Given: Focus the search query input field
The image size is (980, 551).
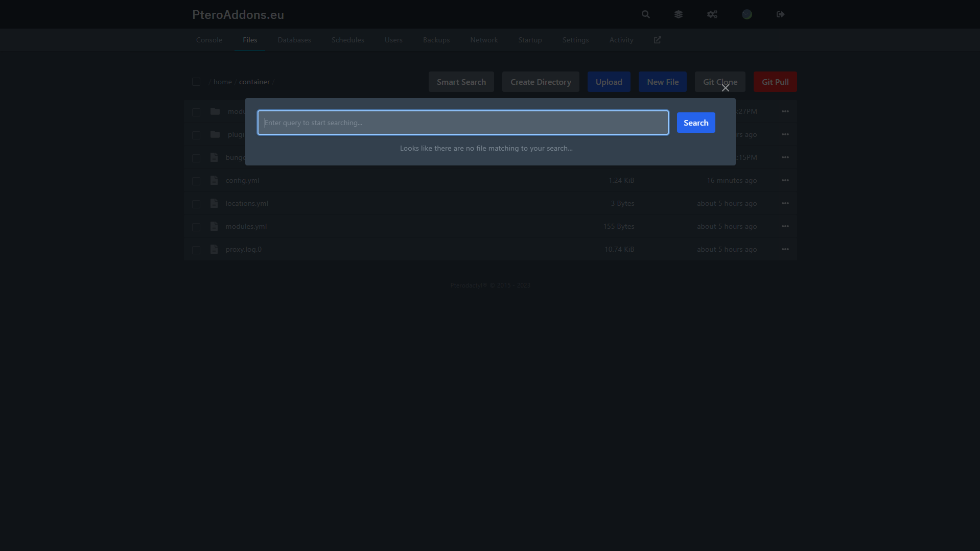Looking at the screenshot, I should click(x=462, y=123).
